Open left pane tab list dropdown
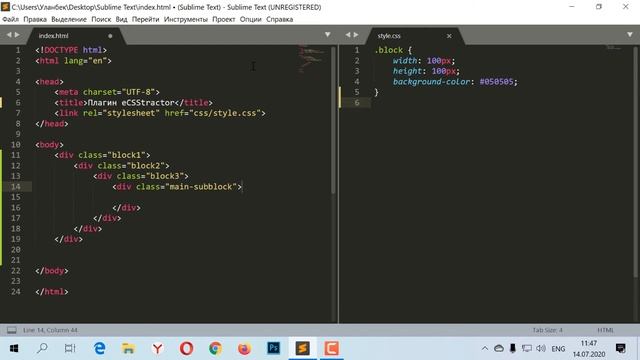The image size is (640, 360). [327, 35]
